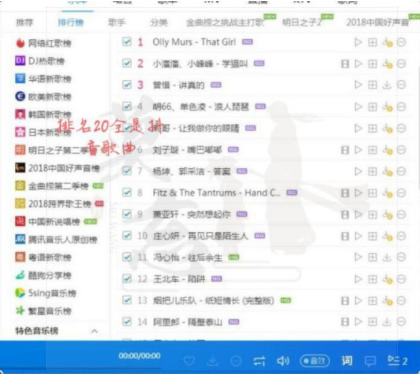Open the 5sing音乐榜 chart
The height and width of the screenshot is (374, 420).
click(46, 293)
